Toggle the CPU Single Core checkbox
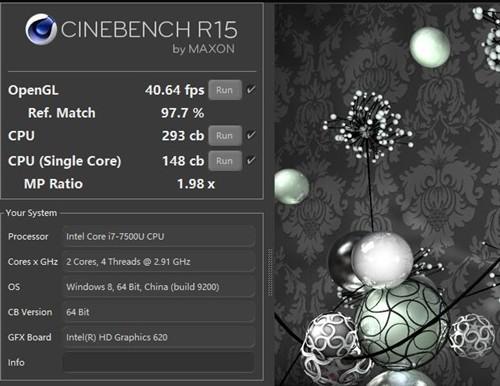Image resolution: width=500 pixels, height=386 pixels. tap(251, 161)
